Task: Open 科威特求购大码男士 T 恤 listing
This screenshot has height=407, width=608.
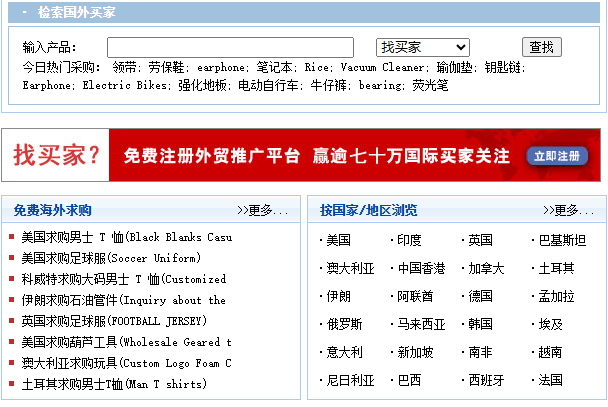Action: (124, 279)
